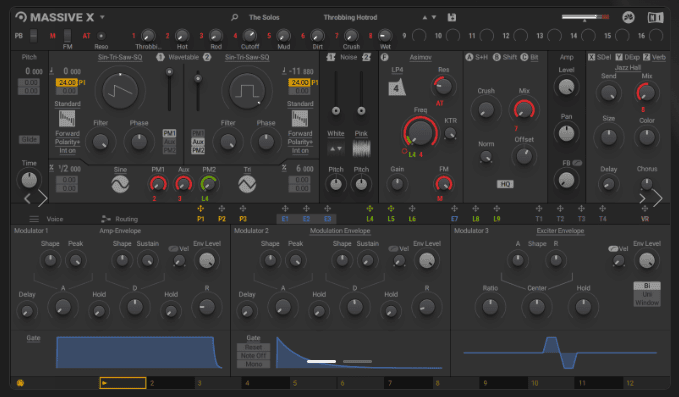Click Forward under oscillator 1
The height and width of the screenshot is (397, 679).
(67, 133)
